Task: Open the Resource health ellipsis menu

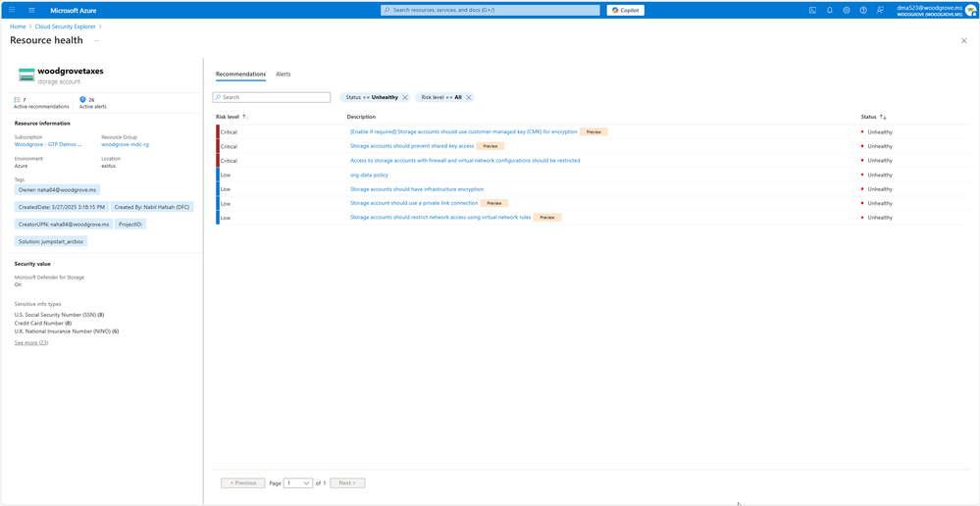Action: (96, 40)
